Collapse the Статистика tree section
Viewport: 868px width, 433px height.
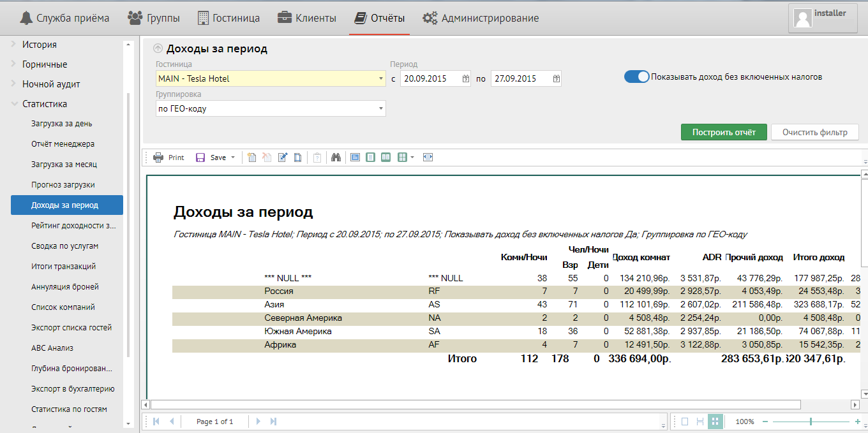15,104
